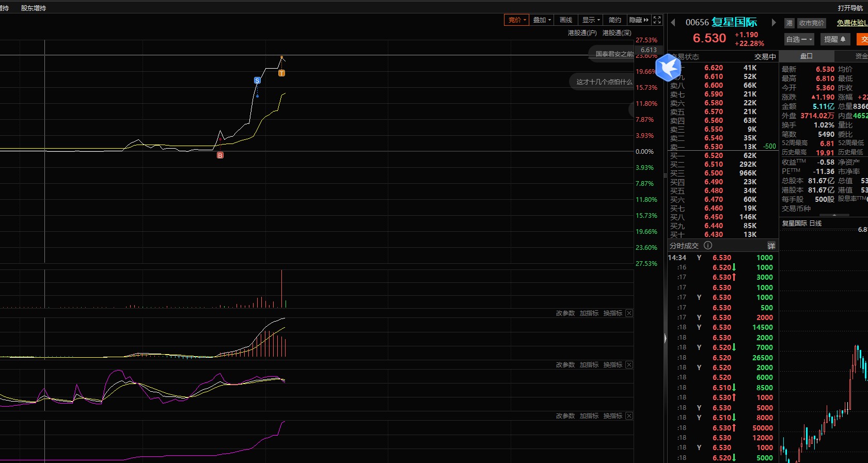The image size is (868, 463).
Task: Collapse quote details with the small up-arrow handle
Action: tap(834, 215)
